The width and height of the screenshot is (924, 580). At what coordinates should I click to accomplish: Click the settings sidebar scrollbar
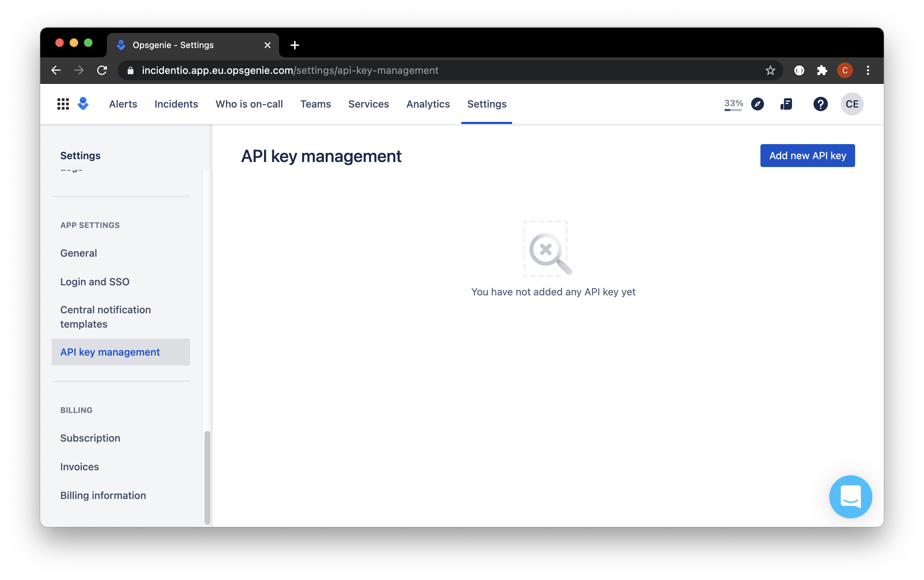click(207, 477)
